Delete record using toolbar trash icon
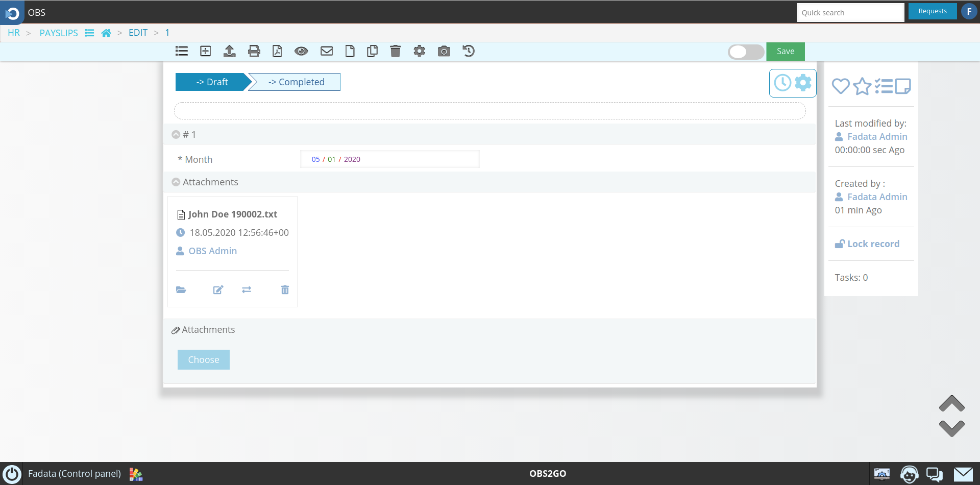The width and height of the screenshot is (980, 485). [396, 51]
